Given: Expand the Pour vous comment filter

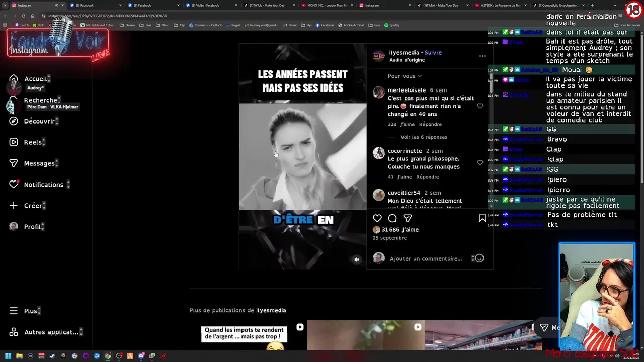Looking at the screenshot, I should tap(405, 76).
